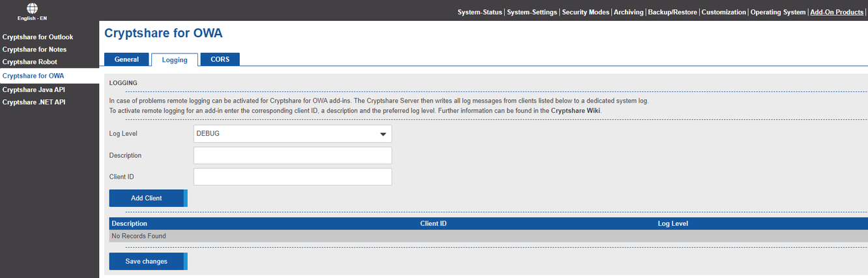Image resolution: width=868 pixels, height=278 pixels.
Task: Open Cryptshare Java API sidebar entry
Action: click(x=33, y=89)
